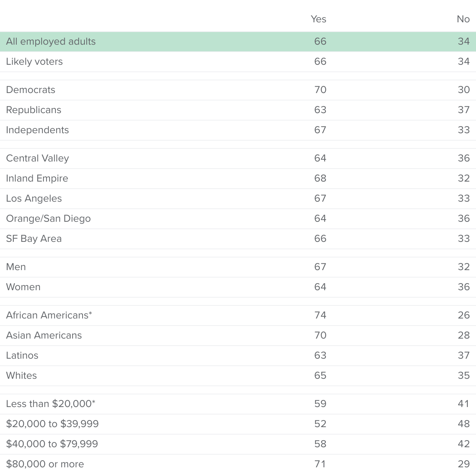The image size is (476, 474).
Task: Select the African Americans* row label
Action: pyautogui.click(x=49, y=315)
